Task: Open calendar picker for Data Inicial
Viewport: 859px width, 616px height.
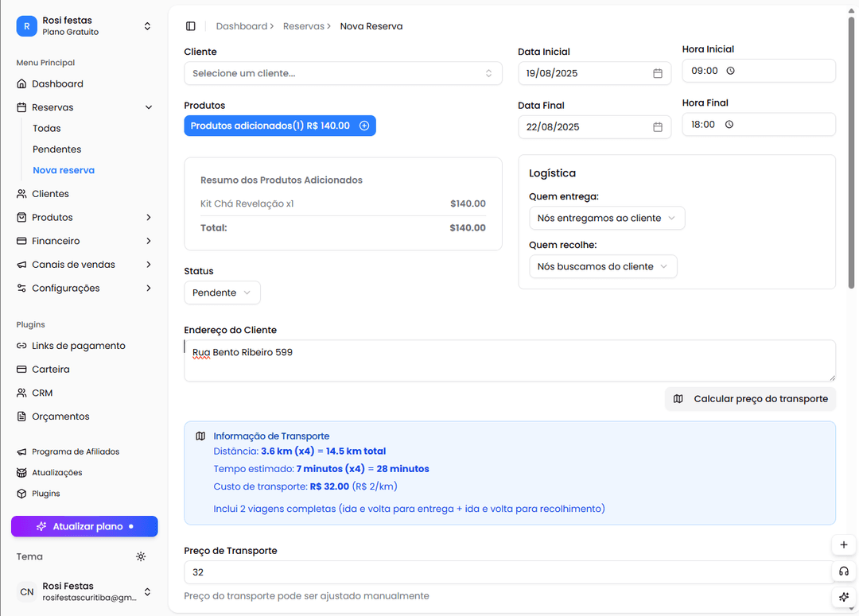Action: tap(658, 73)
